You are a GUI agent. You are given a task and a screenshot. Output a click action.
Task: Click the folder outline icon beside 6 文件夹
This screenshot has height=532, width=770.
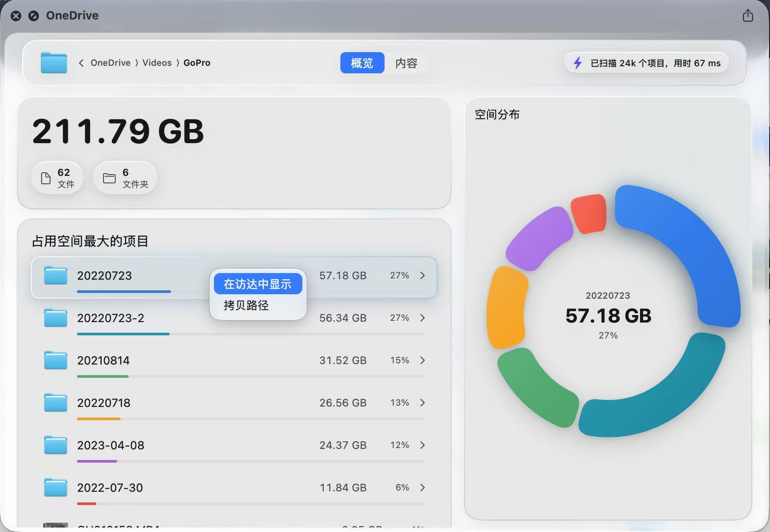click(109, 178)
